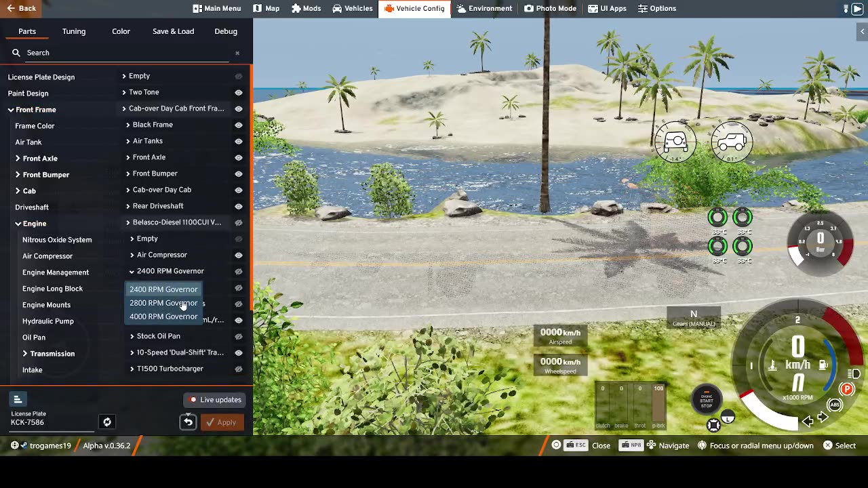Open the Save & Load tab
The image size is (868, 488).
pos(173,31)
